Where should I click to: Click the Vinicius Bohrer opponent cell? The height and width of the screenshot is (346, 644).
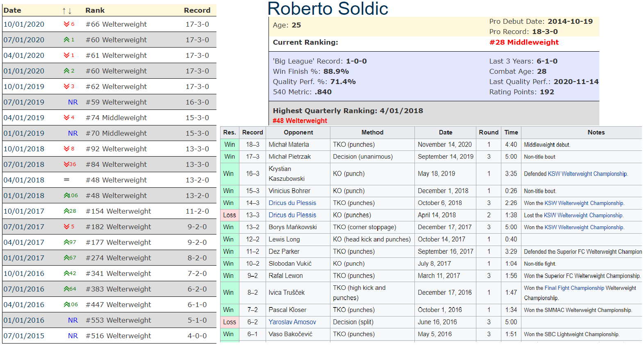(298, 191)
